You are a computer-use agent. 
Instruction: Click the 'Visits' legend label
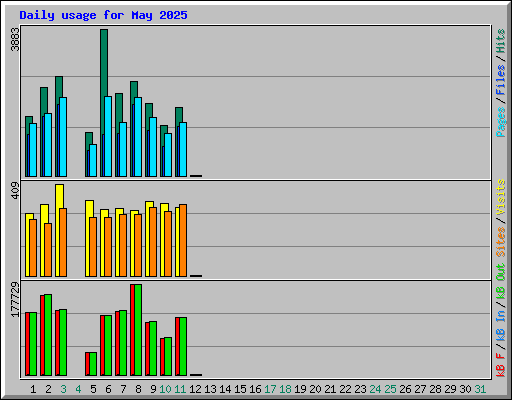point(501,197)
